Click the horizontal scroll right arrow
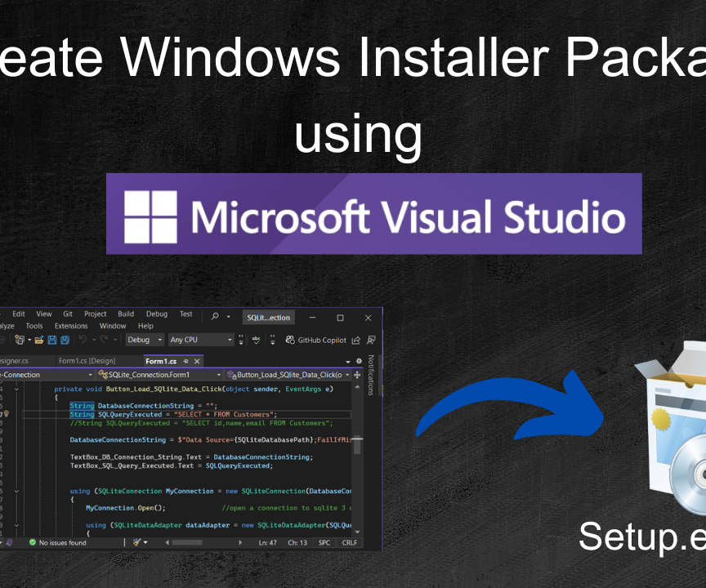 (x=240, y=542)
